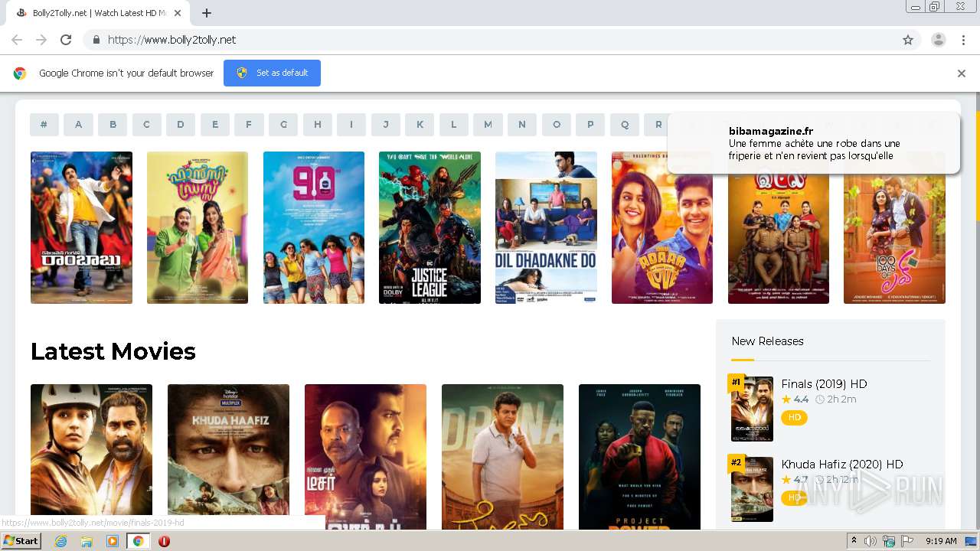
Task: Click the #1 Finals thumbnail image
Action: 752,409
